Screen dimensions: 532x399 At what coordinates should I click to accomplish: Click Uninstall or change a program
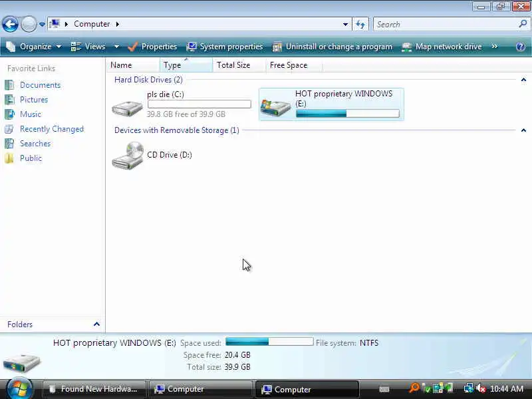point(332,47)
